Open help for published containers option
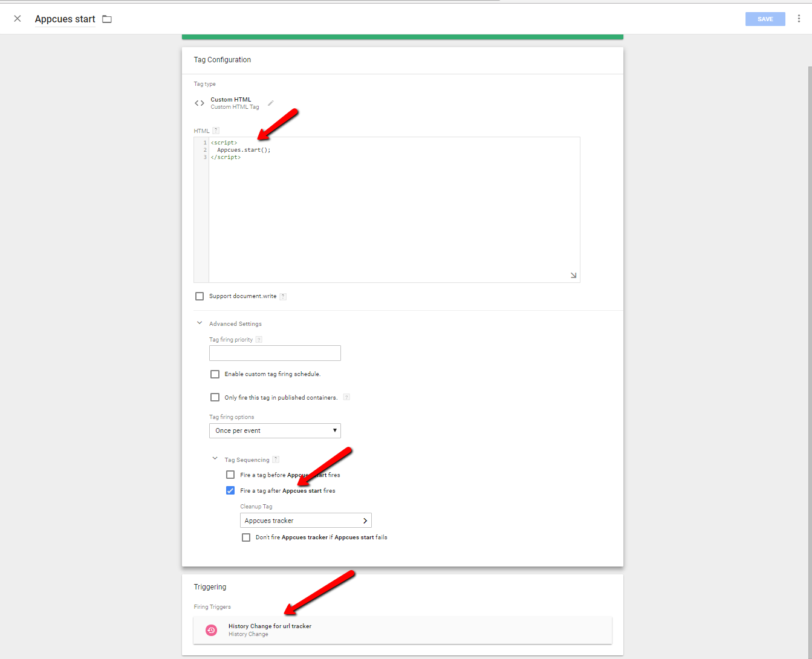 point(346,397)
